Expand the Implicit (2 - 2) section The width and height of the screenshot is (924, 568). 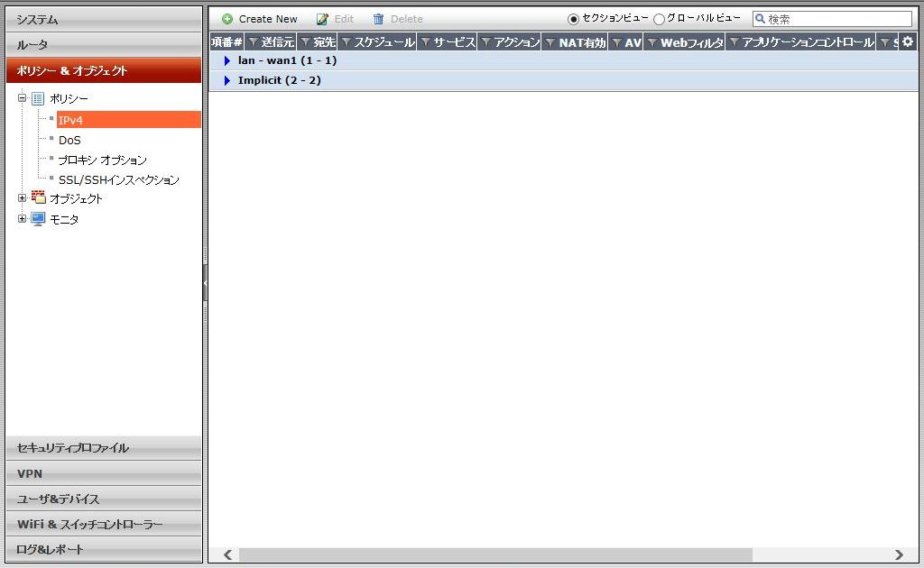tap(226, 80)
